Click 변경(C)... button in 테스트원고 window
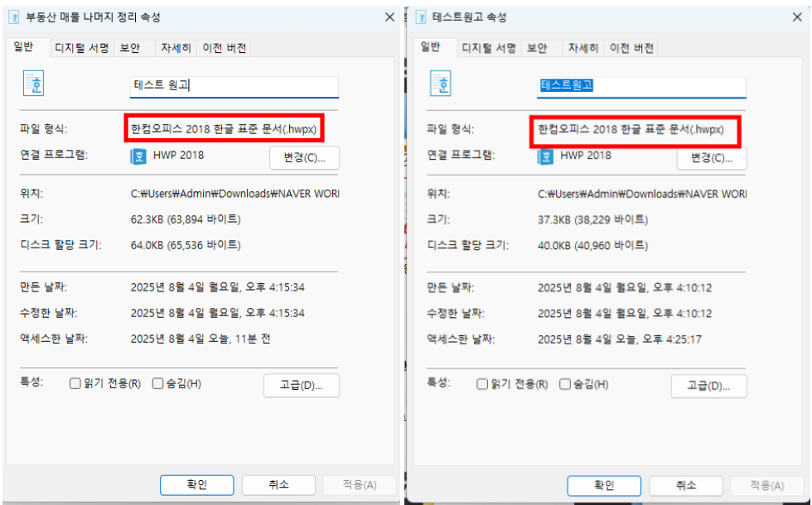Screen dimensions: 812x505 point(712,158)
